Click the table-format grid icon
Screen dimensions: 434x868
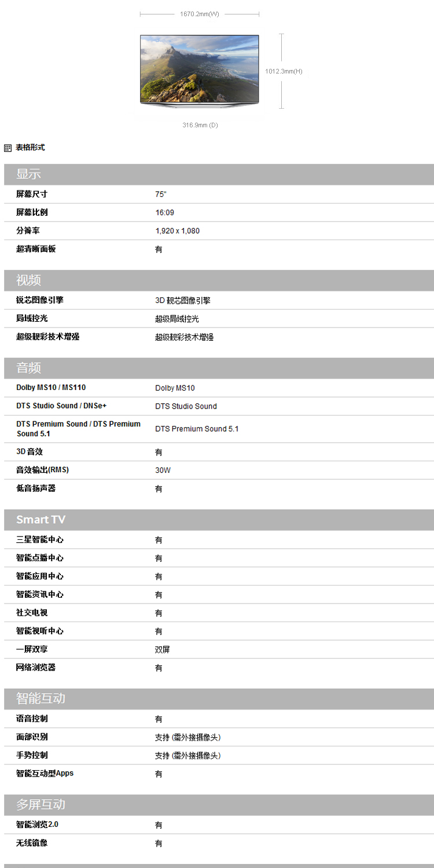click(8, 148)
